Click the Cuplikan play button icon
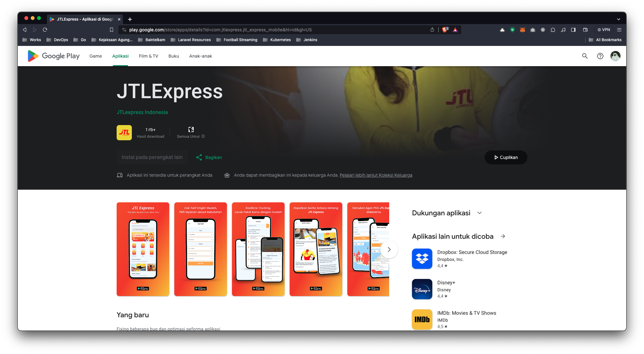The height and width of the screenshot is (354, 644). coord(496,157)
